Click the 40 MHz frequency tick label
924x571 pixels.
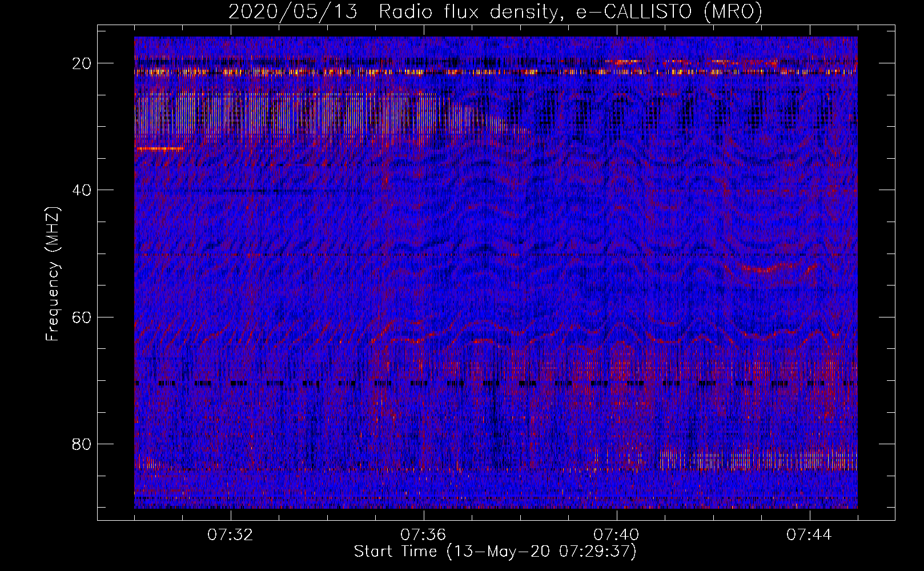point(82,190)
